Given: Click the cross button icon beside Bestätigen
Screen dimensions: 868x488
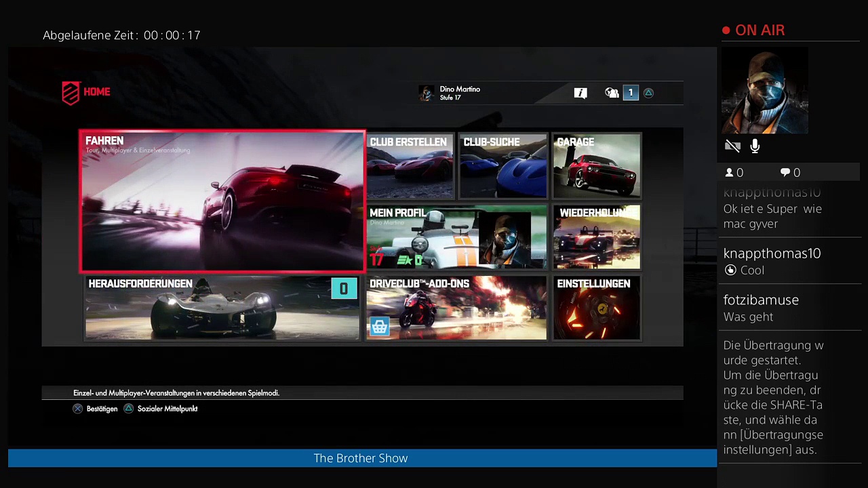Looking at the screenshot, I should click(78, 409).
